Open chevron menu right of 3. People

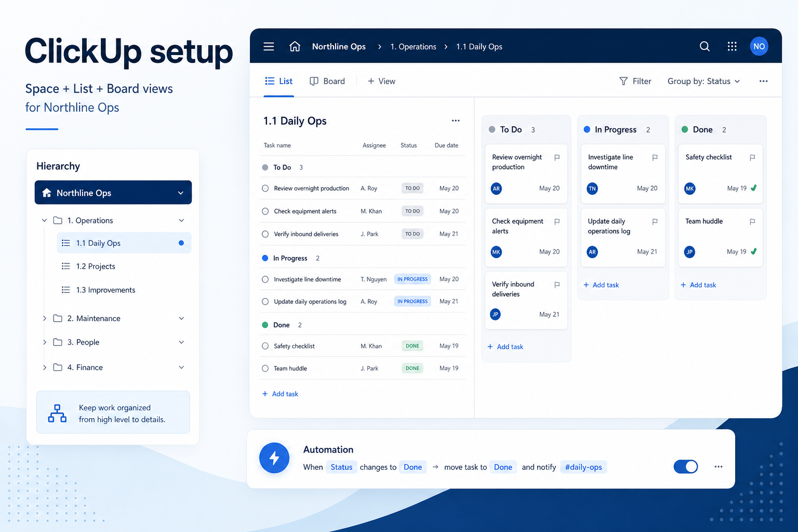tap(181, 342)
